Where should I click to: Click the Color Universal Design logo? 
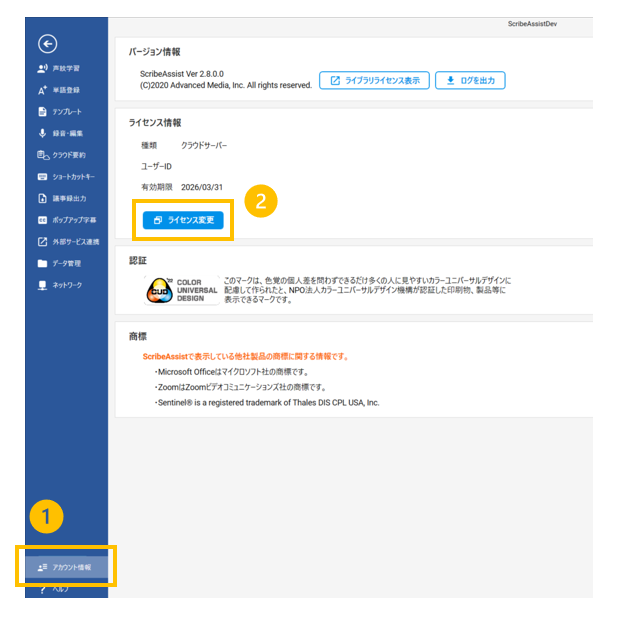click(x=178, y=290)
